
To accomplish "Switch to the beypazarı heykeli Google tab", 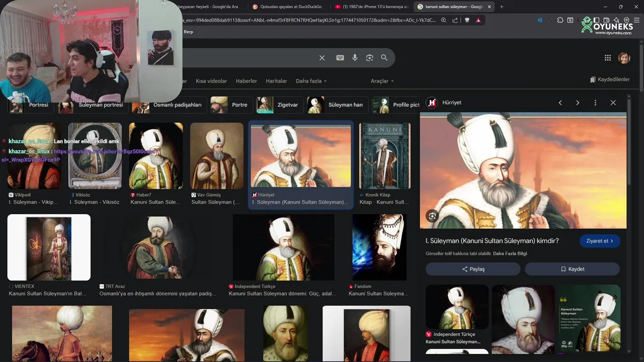I will [211, 7].
